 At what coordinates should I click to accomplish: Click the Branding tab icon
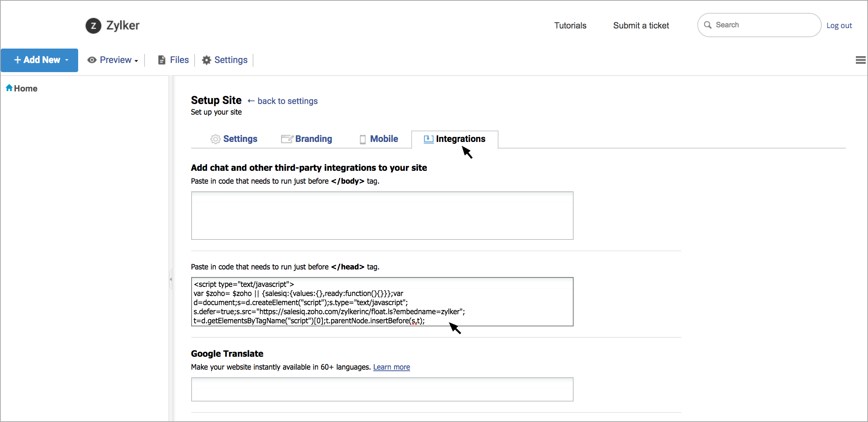287,139
